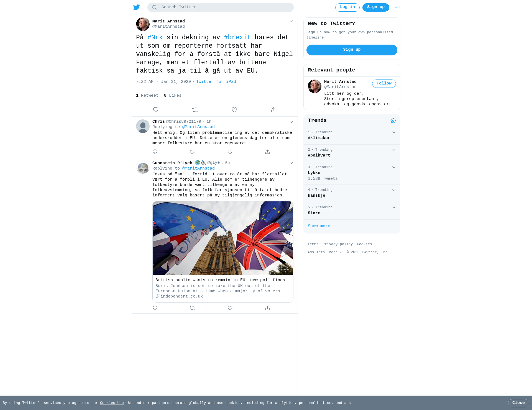Open chevron menu for #klimakur trend
532x410 pixels.
[394, 132]
